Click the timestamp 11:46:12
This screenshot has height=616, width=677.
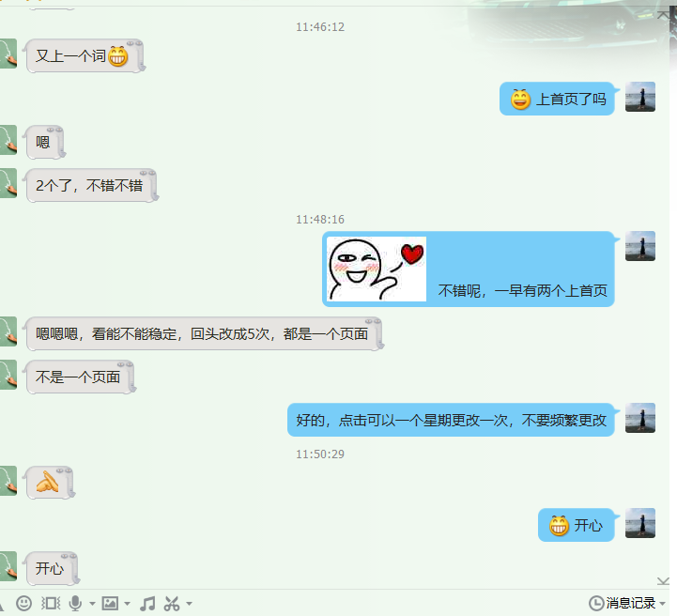tap(320, 27)
